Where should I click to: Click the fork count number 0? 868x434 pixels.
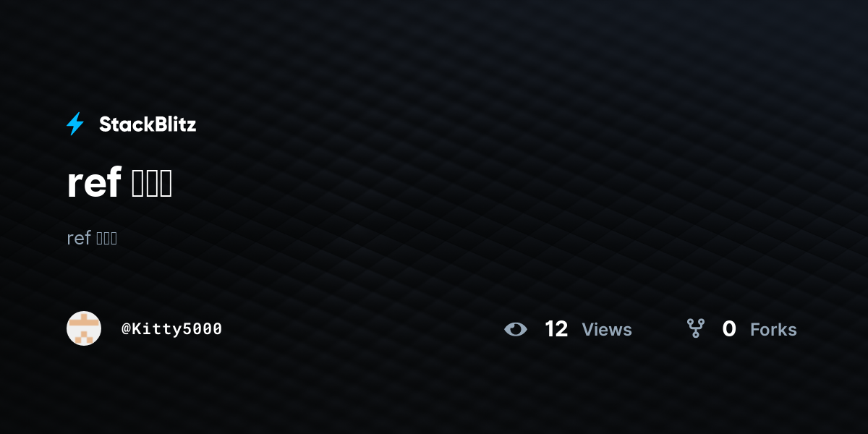click(729, 329)
